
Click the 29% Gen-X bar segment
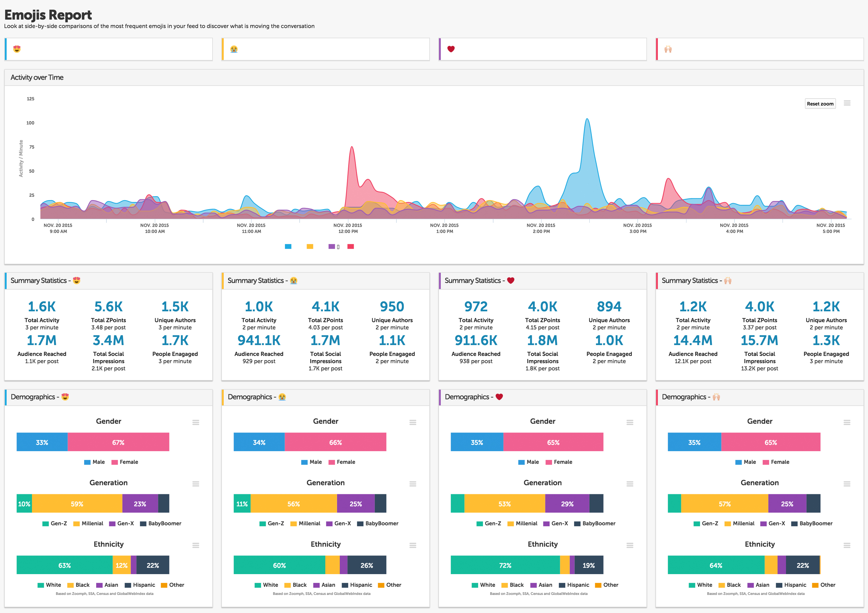(567, 504)
